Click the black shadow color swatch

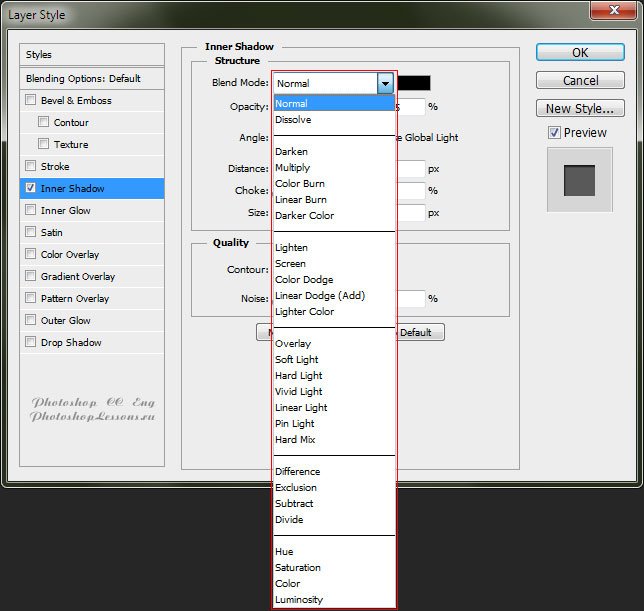414,84
